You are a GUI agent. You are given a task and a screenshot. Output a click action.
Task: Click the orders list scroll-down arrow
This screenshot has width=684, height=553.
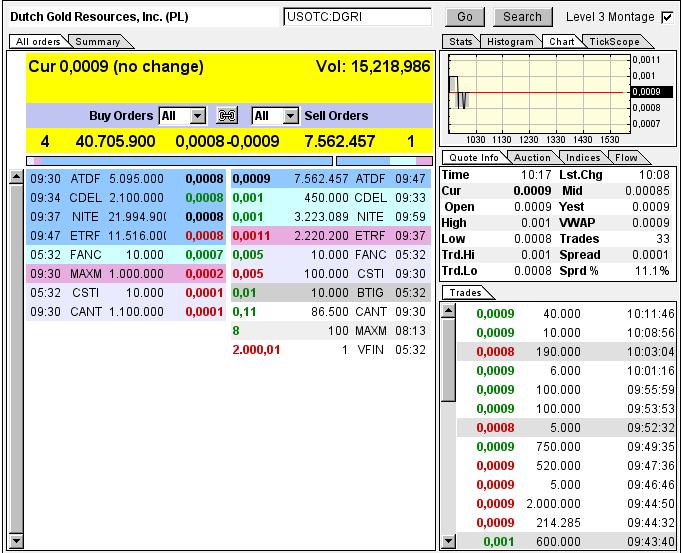point(16,541)
